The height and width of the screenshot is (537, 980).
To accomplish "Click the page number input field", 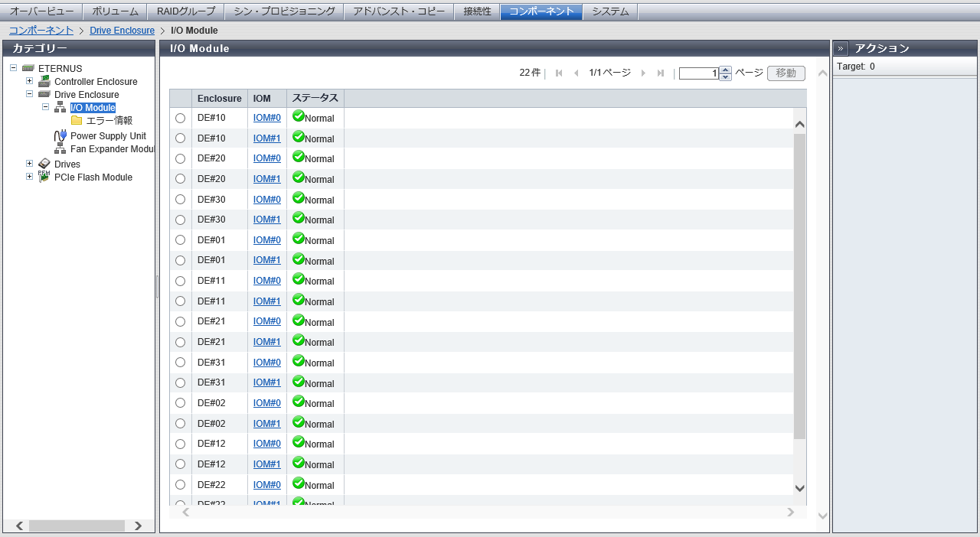I will coord(698,73).
